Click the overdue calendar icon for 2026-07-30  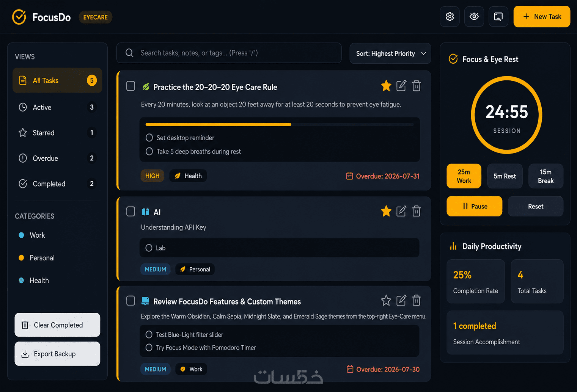tap(350, 369)
